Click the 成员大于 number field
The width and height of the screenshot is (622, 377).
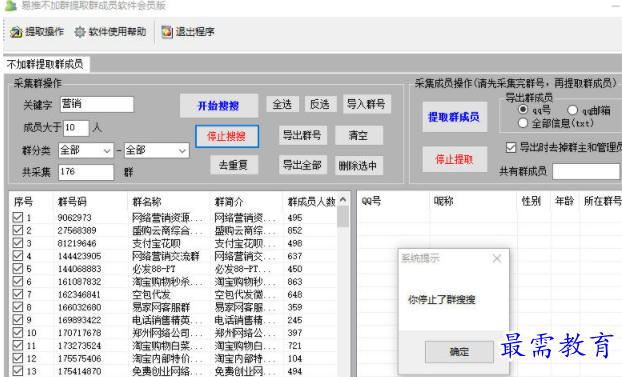[x=76, y=128]
